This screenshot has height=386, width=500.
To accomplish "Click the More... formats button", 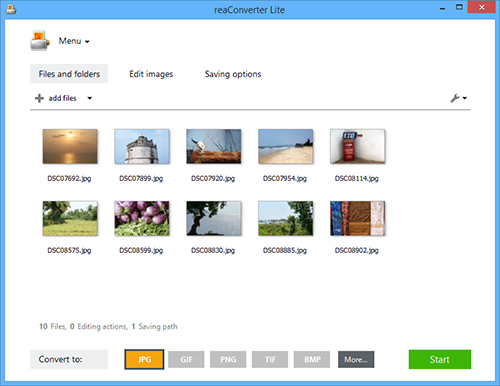I will point(356,359).
